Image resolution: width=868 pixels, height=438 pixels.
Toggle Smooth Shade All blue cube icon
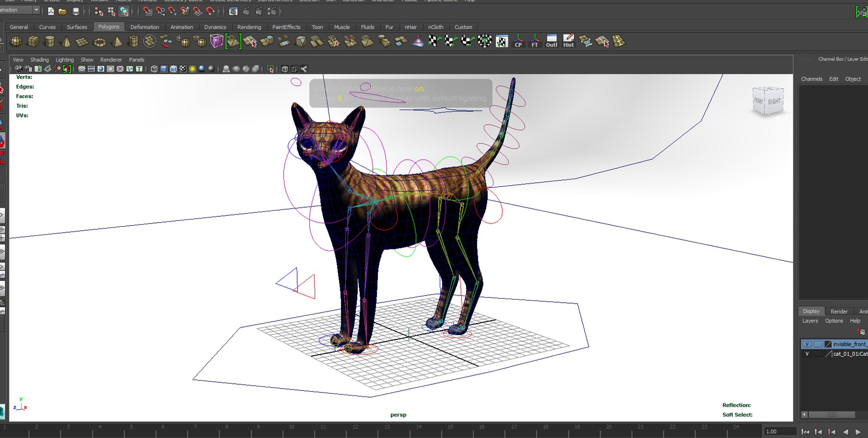pyautogui.click(x=164, y=69)
